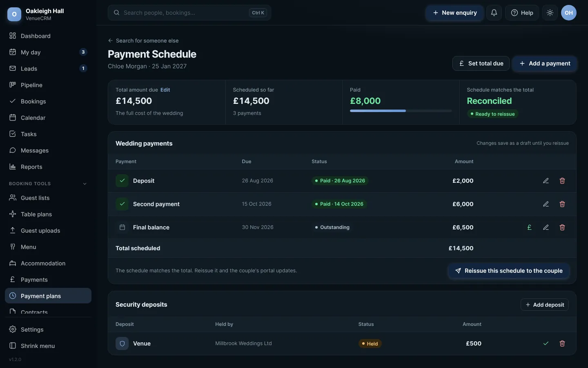Delete the Second payment row

tap(562, 204)
